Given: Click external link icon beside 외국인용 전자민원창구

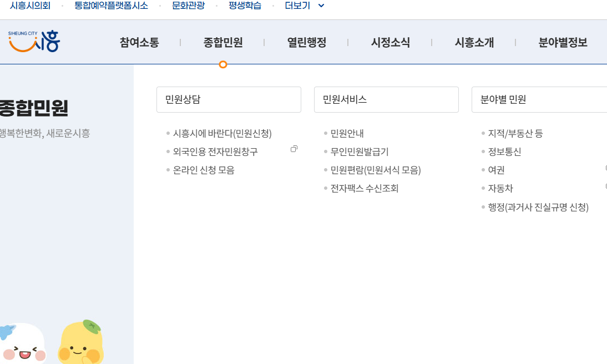Looking at the screenshot, I should (x=295, y=148).
